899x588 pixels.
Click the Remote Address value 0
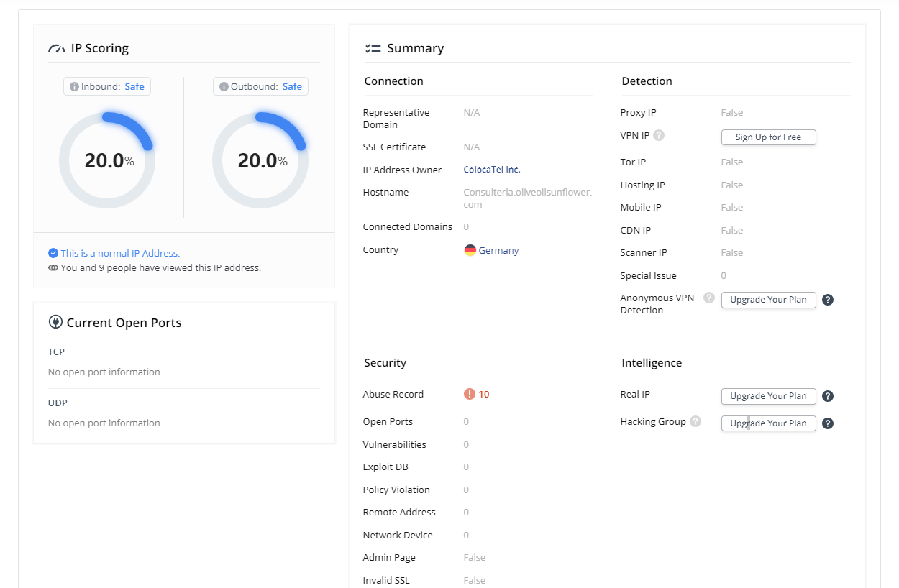click(466, 512)
